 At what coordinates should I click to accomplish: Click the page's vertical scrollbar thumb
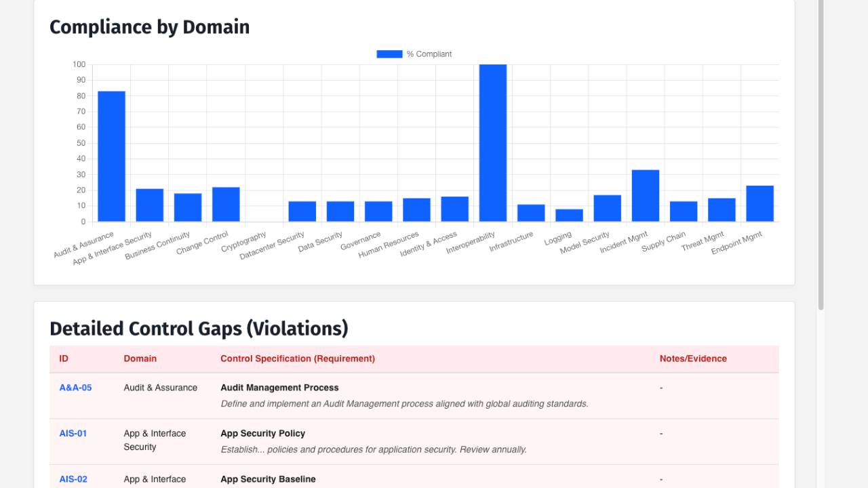point(821,155)
